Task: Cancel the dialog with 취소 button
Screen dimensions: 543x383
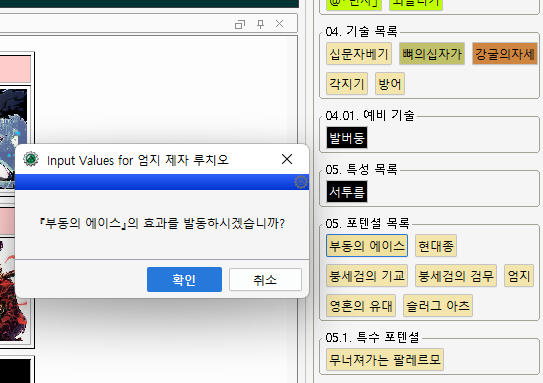Action: tap(265, 279)
